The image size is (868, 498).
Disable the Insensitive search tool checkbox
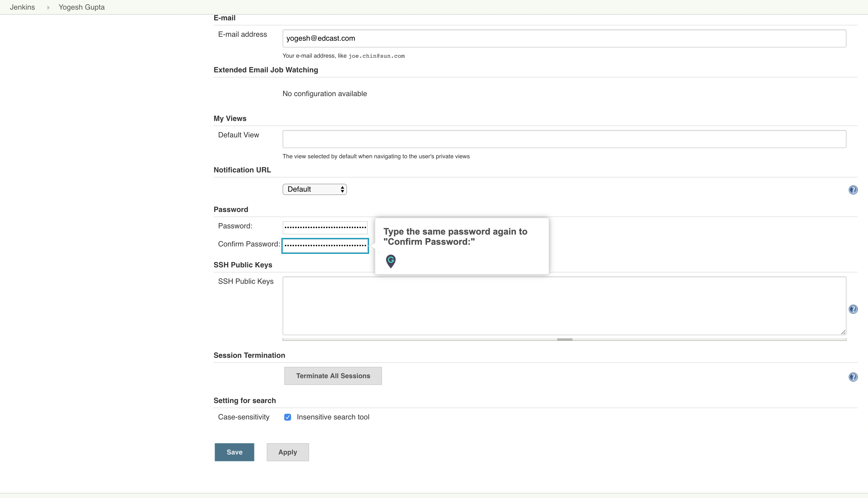tap(288, 417)
